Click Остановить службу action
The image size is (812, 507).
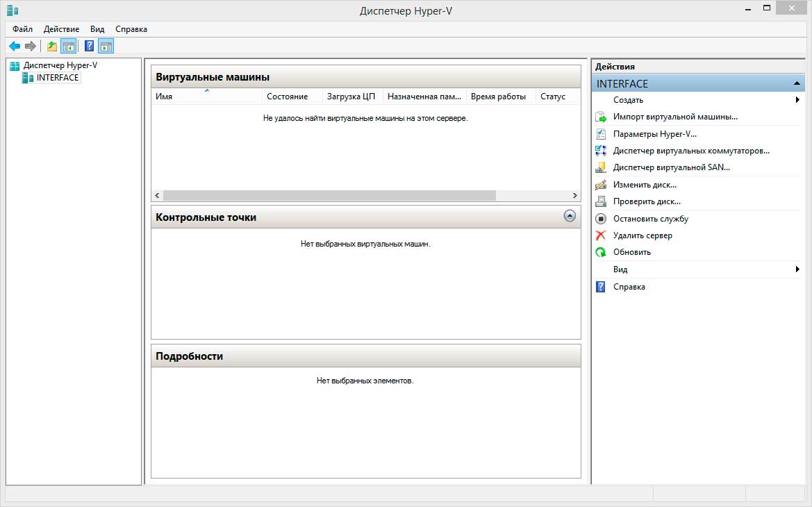pos(650,219)
